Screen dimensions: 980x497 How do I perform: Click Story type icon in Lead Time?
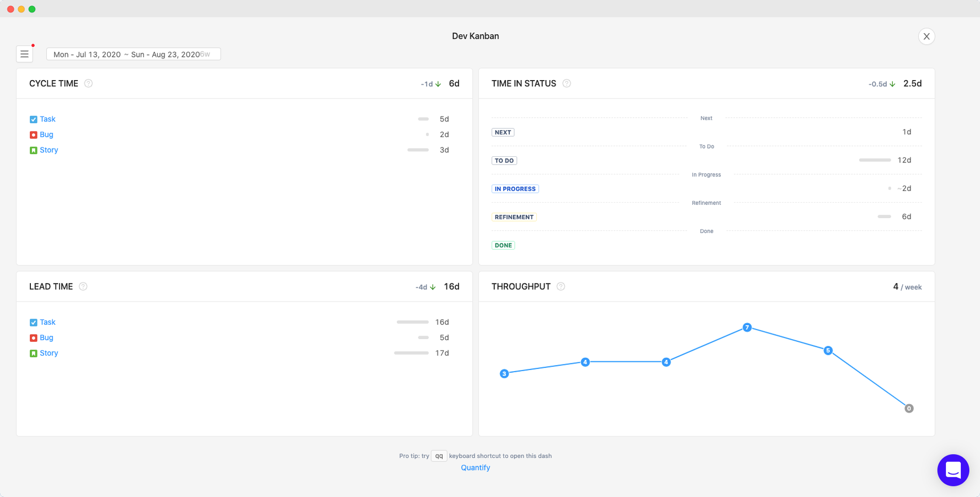pyautogui.click(x=33, y=353)
